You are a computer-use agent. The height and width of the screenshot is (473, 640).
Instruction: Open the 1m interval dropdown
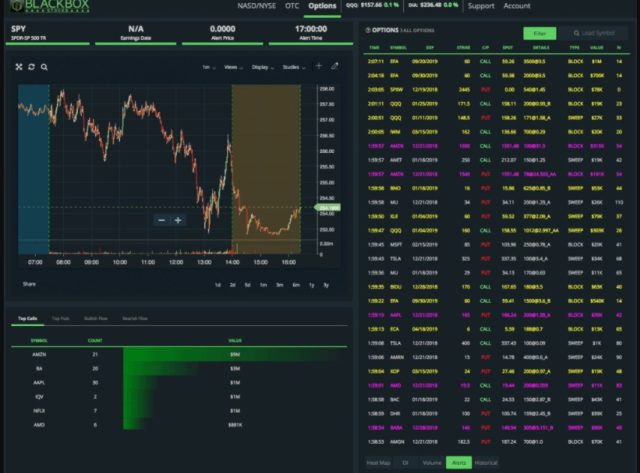(x=209, y=67)
